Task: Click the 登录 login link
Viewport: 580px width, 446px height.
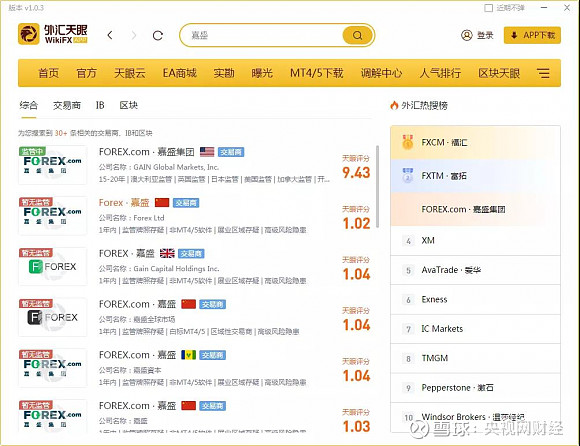Action: 485,35
